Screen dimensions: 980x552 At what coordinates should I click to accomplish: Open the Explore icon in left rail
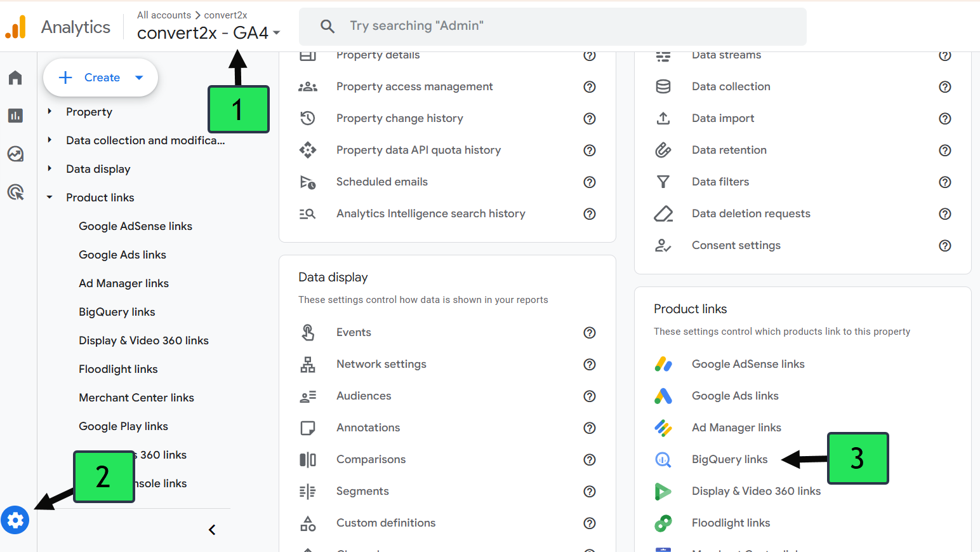[x=15, y=154]
